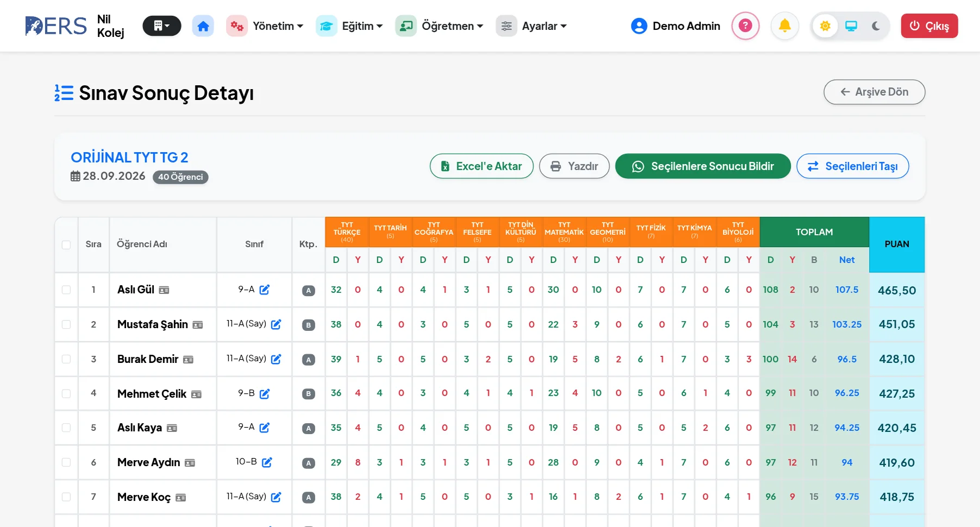Click the home icon in navbar
The width and height of the screenshot is (980, 527).
pyautogui.click(x=203, y=26)
